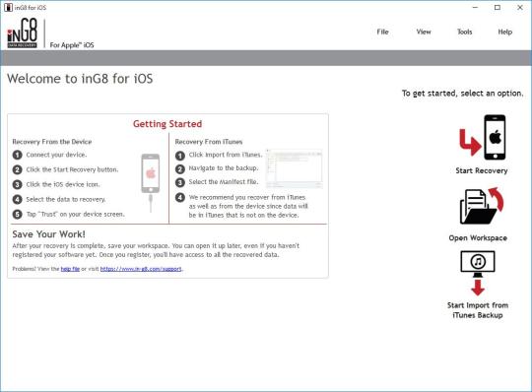
Task: Open the Tools menu
Action: 464,32
